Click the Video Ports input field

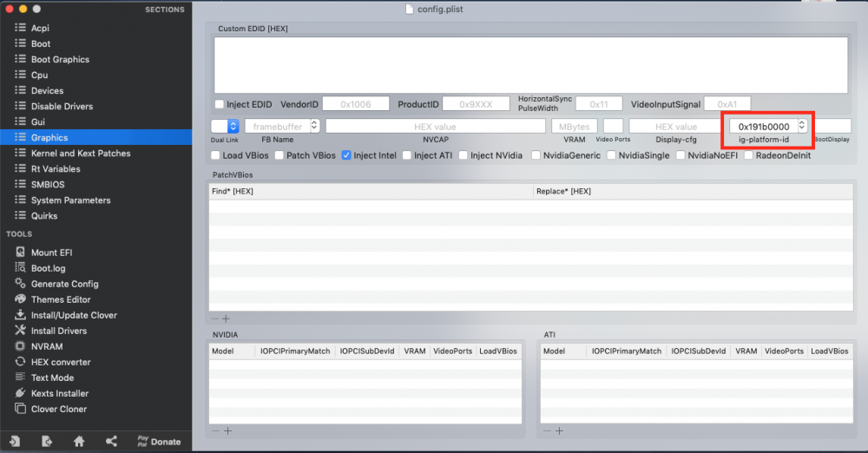[x=613, y=126]
